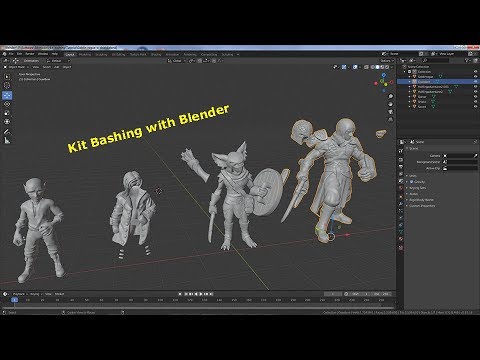Click the timeline blue playhead marker

[x=14, y=300]
